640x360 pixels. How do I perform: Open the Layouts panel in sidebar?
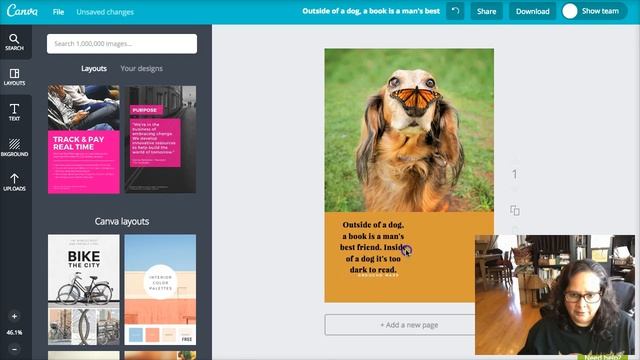coord(14,77)
